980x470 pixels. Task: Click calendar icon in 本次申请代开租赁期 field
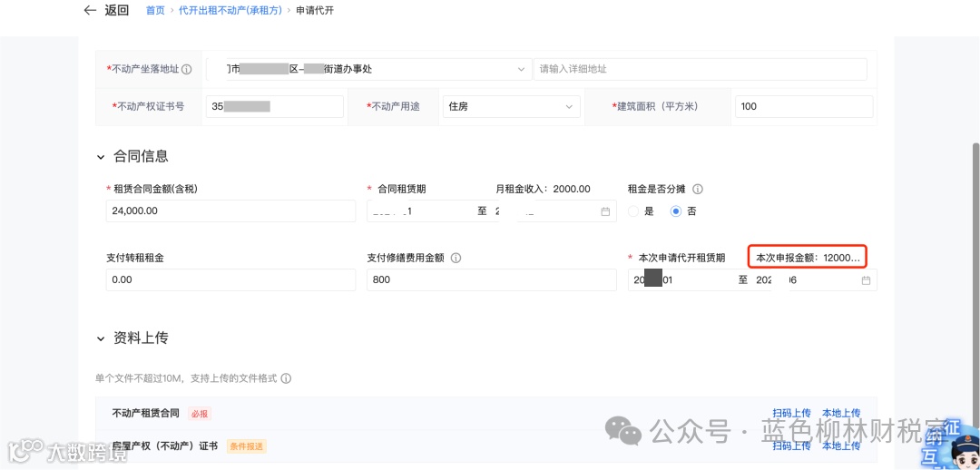pos(866,280)
